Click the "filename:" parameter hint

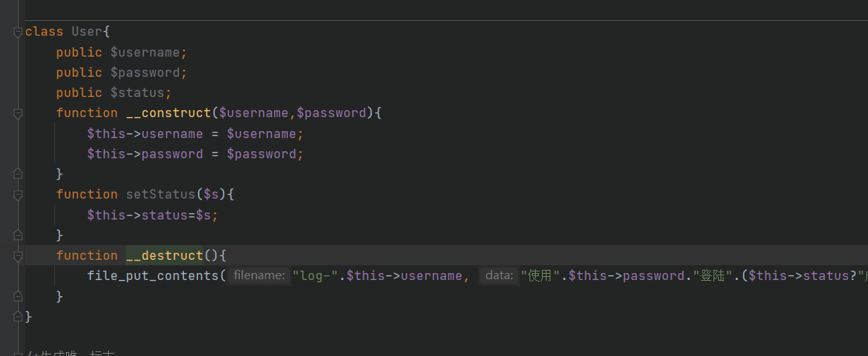coord(259,275)
